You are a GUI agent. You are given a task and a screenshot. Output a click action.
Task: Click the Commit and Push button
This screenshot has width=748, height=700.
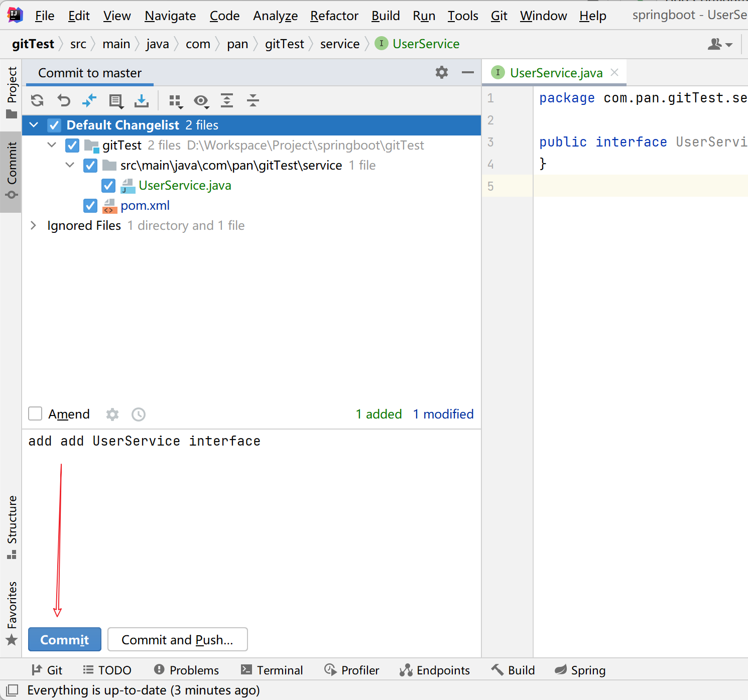coord(177,640)
